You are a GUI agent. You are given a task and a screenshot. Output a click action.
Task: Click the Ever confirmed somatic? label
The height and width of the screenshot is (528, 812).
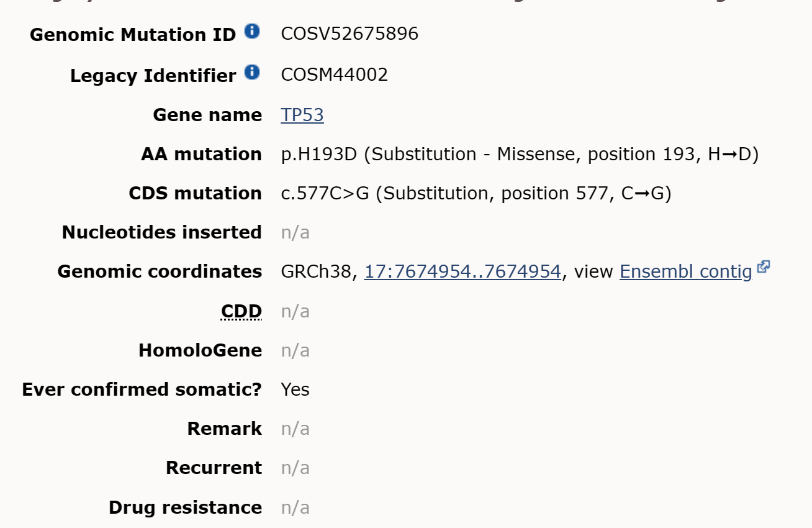click(x=142, y=389)
